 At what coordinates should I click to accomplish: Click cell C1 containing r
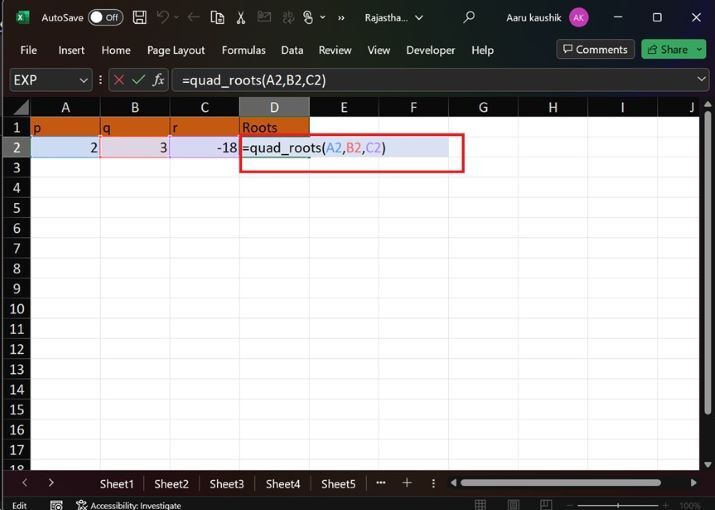coord(205,127)
